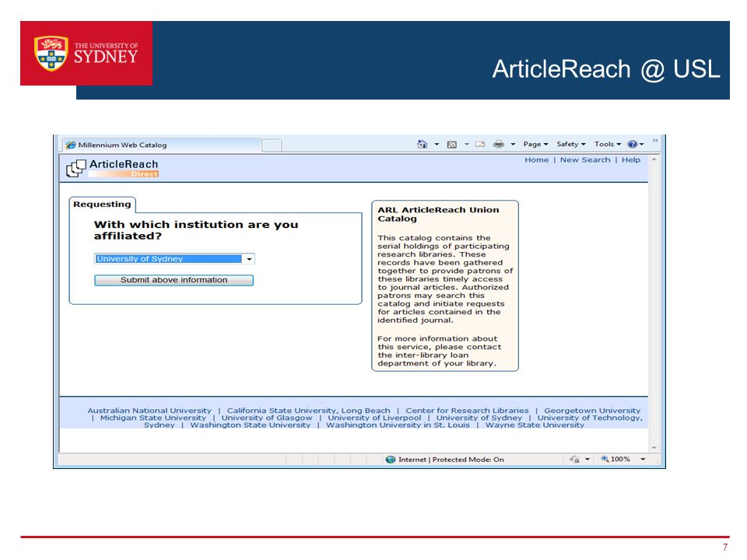Open the Washington State University link
747x560 pixels.
click(x=250, y=425)
